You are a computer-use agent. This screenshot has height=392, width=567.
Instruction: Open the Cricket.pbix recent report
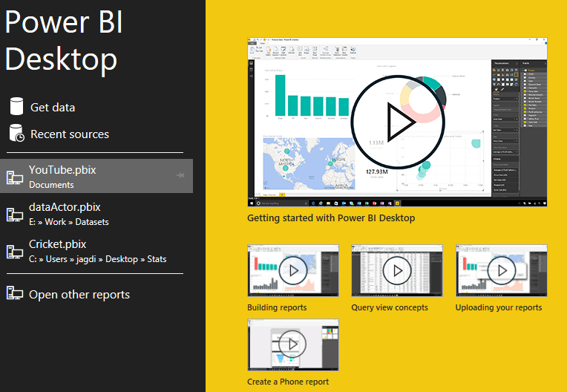click(x=96, y=252)
